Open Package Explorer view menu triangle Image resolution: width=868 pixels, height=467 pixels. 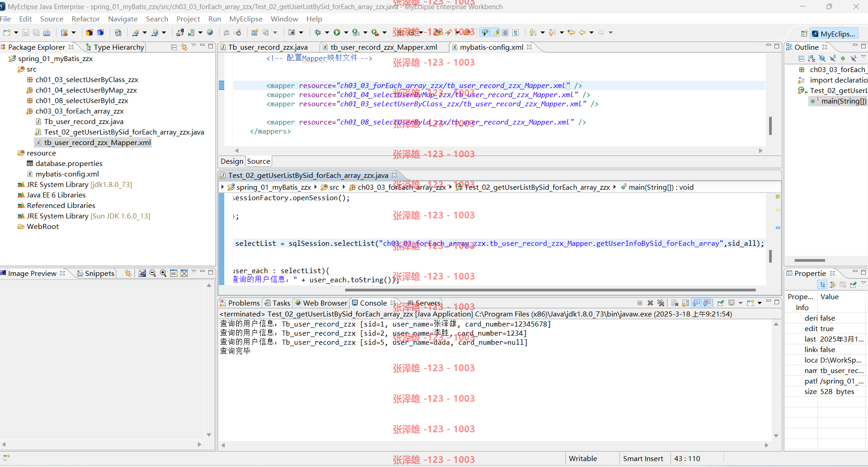(194, 46)
